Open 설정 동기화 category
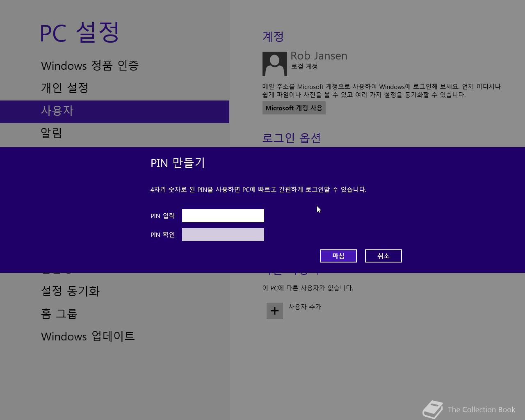Viewport: 525px width, 420px height. click(70, 291)
